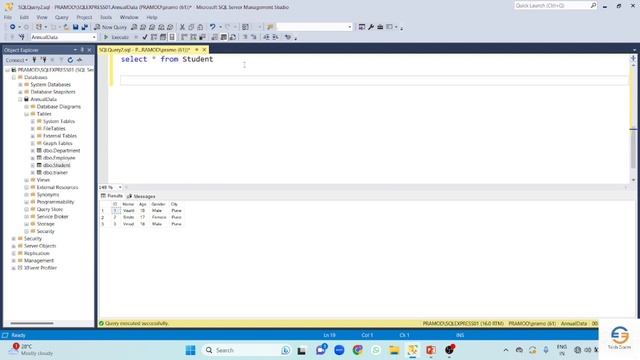Screen dimensions: 640x360
Task: Toggle Include Client Statistics
Action: 202,37
